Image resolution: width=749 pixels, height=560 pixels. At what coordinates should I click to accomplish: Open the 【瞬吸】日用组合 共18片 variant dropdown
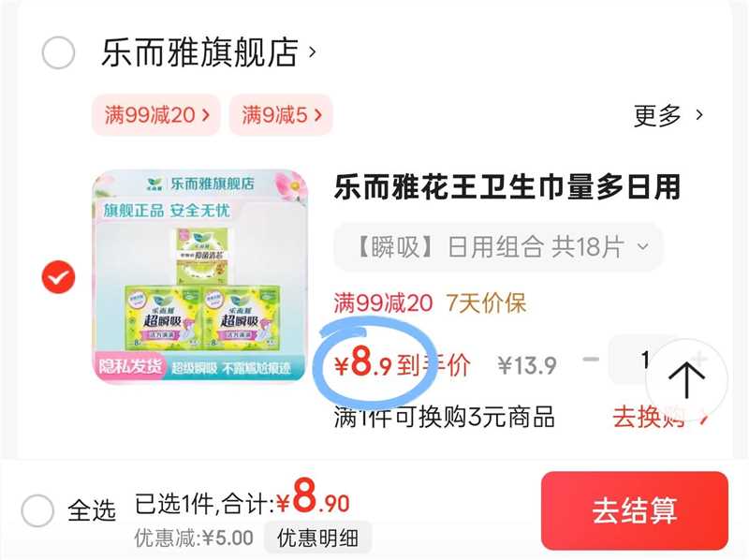[x=498, y=247]
